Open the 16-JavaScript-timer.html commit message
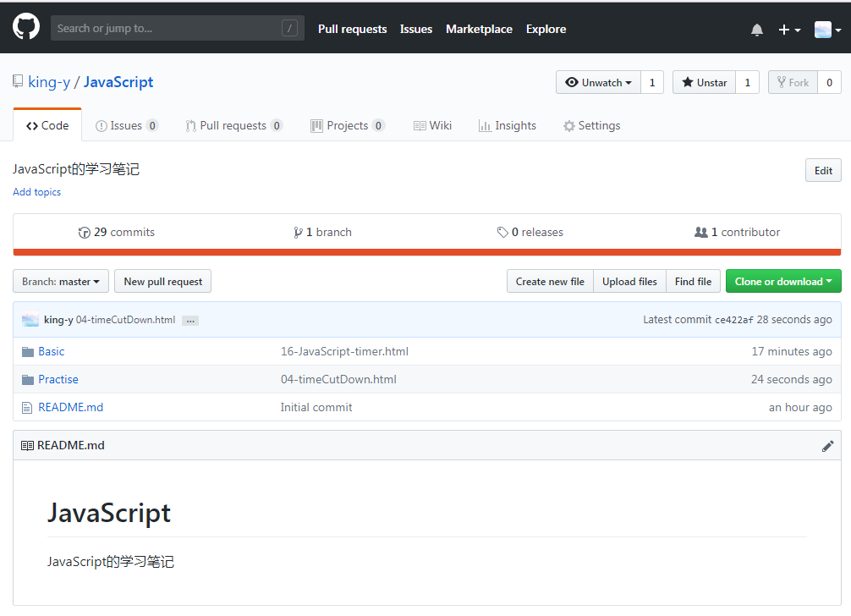The image size is (851, 616). pyautogui.click(x=344, y=352)
